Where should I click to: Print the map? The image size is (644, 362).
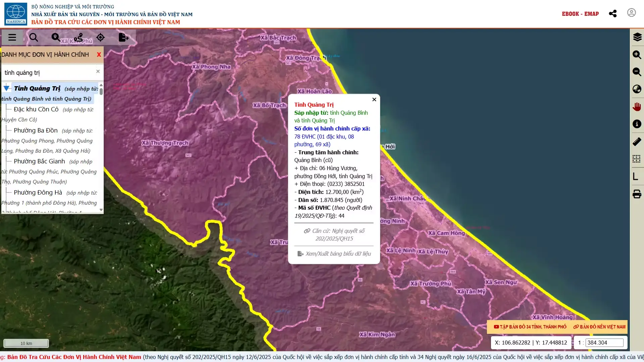point(637,194)
